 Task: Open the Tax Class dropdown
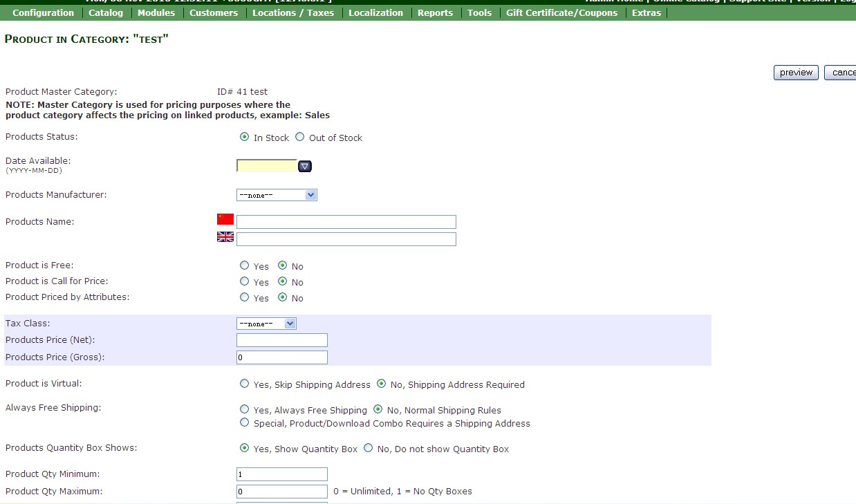266,324
